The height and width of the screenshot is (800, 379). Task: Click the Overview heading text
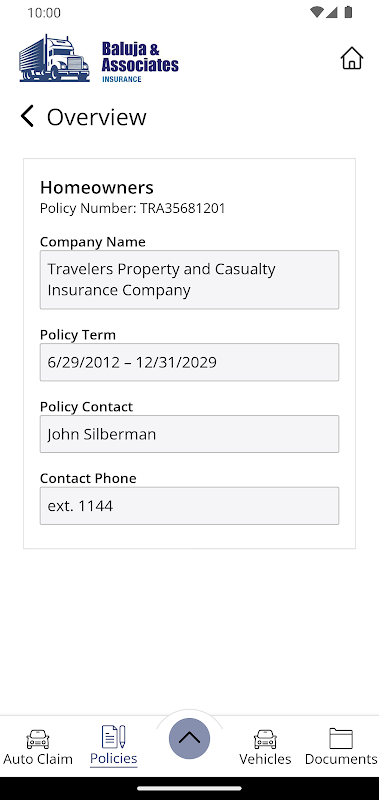(x=96, y=117)
